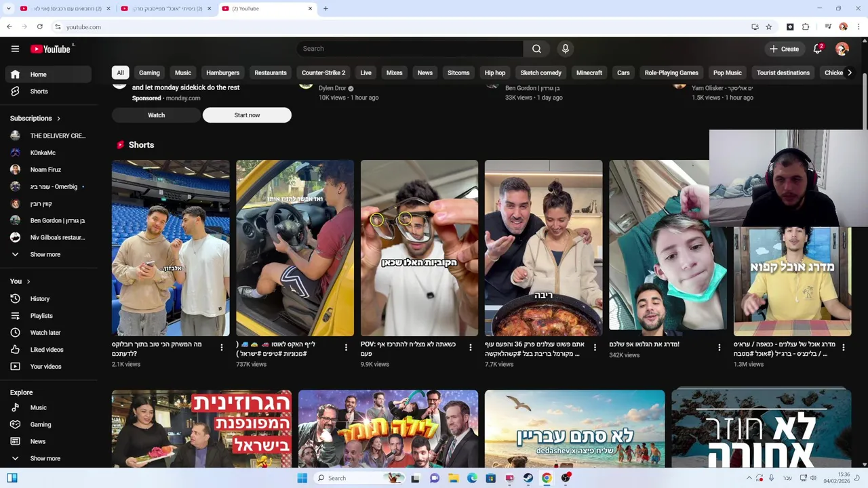Open Noam Firuz subscription channel
The image size is (868, 488).
pyautogui.click(x=47, y=170)
